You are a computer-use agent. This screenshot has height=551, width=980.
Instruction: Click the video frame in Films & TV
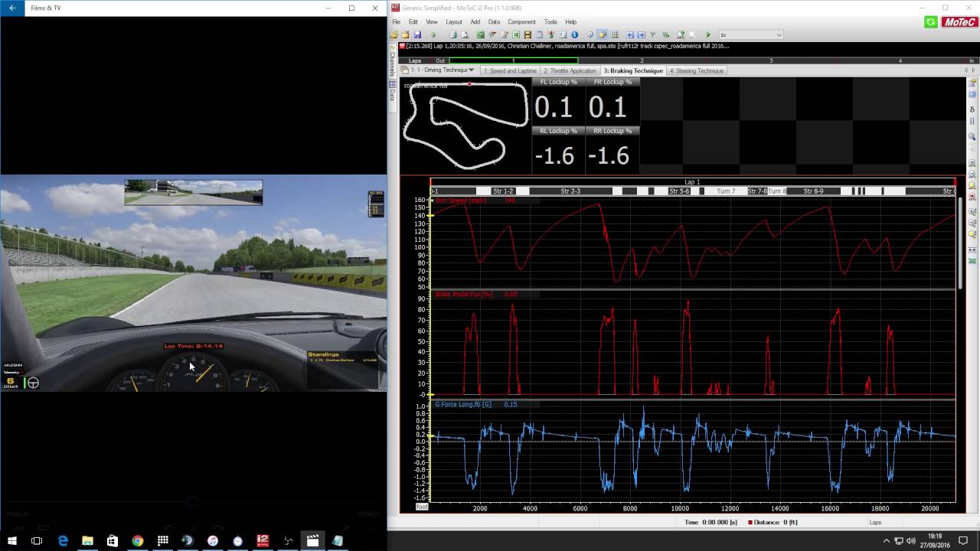194,283
